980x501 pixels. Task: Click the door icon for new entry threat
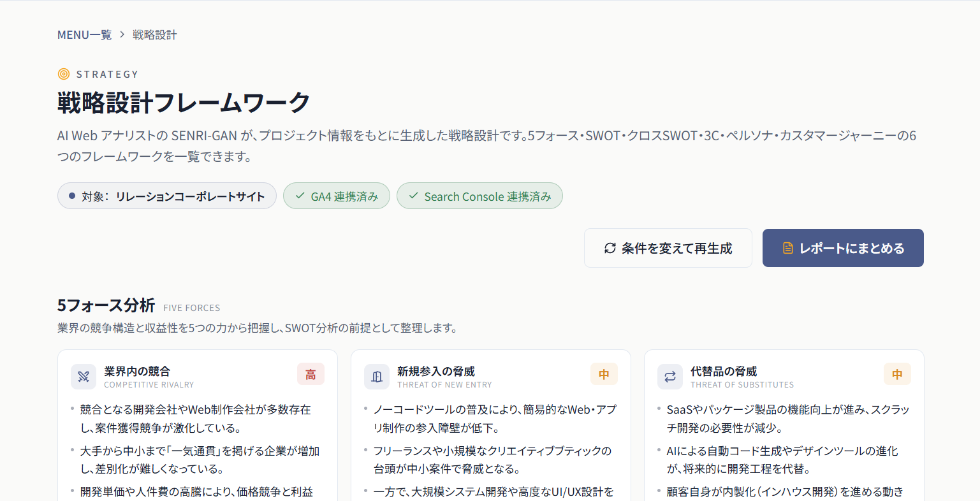pos(377,377)
